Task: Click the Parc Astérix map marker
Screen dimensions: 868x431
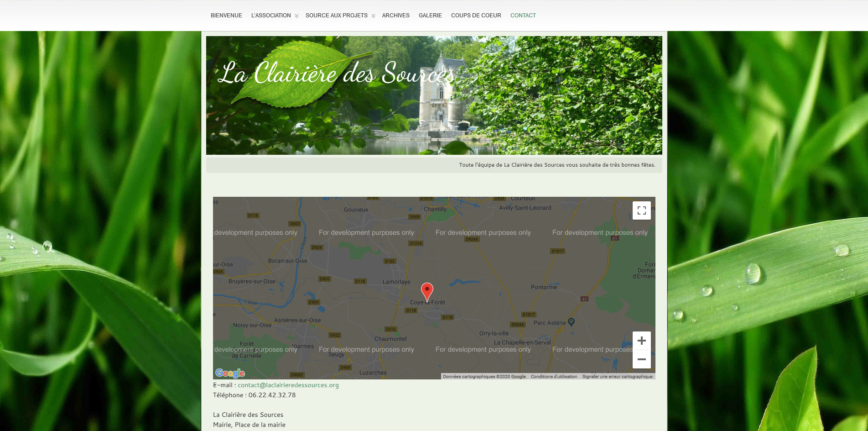Action: tap(571, 321)
